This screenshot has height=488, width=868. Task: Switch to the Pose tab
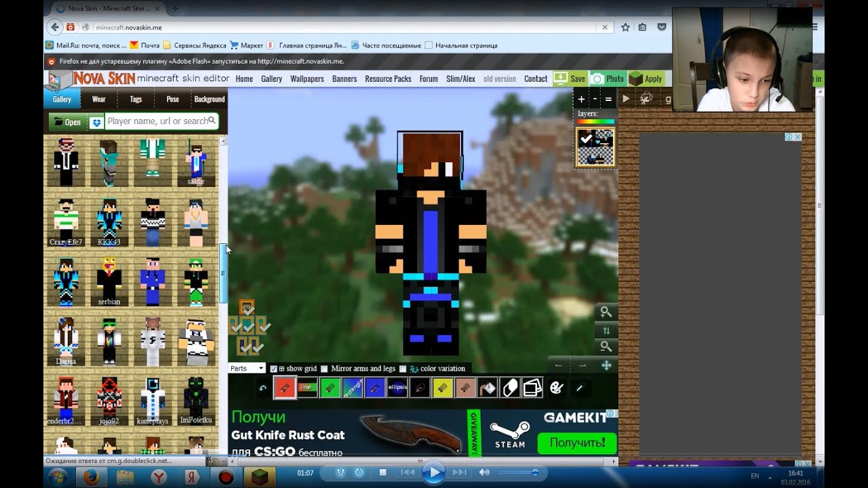[173, 99]
